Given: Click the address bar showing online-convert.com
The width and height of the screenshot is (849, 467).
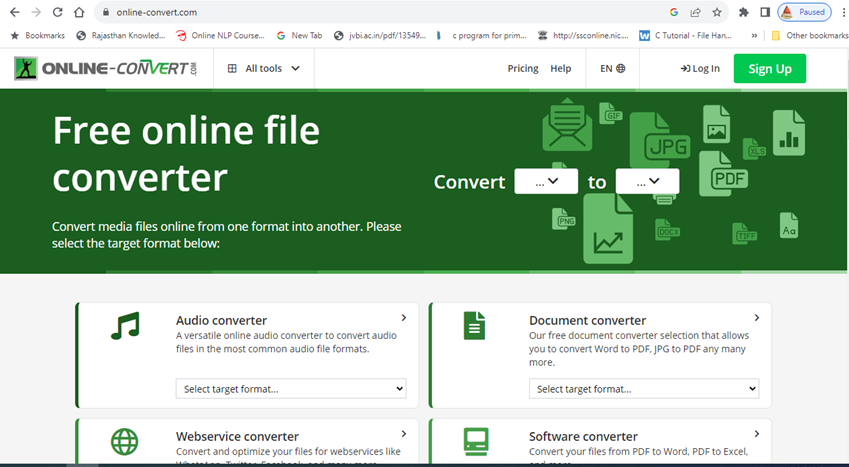Looking at the screenshot, I should (x=380, y=12).
